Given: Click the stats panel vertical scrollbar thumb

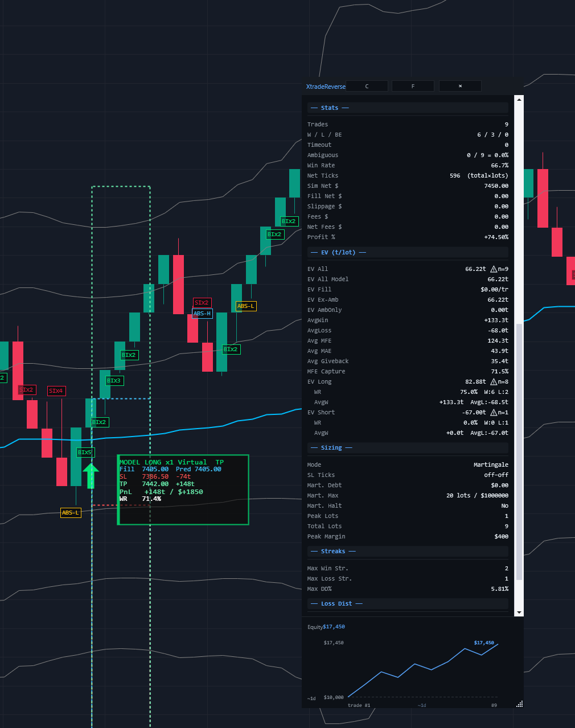Looking at the screenshot, I should pyautogui.click(x=519, y=453).
